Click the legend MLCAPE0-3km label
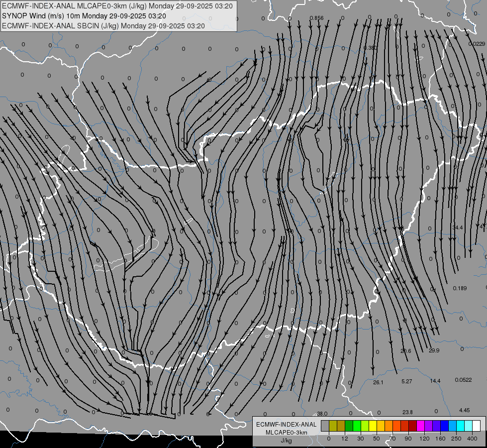The height and width of the screenshot is (448, 487). coord(287,433)
